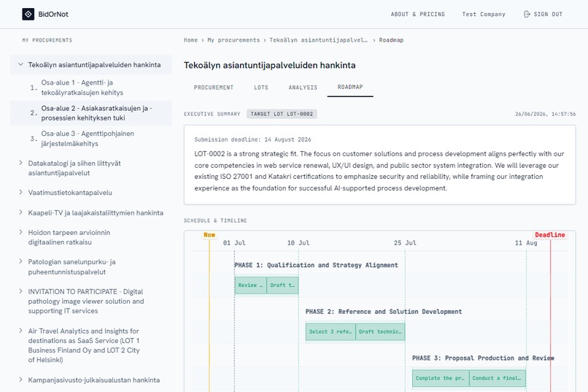Collapse Tekoälyn asiantuntijapalveluiden hankinta tree chevron
This screenshot has height=392, width=588.
point(20,64)
